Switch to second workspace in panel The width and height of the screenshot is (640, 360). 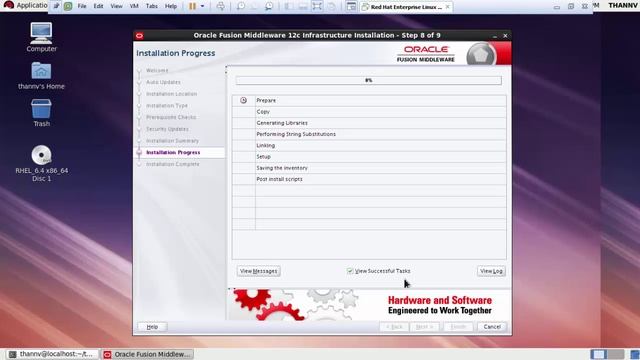point(616,354)
